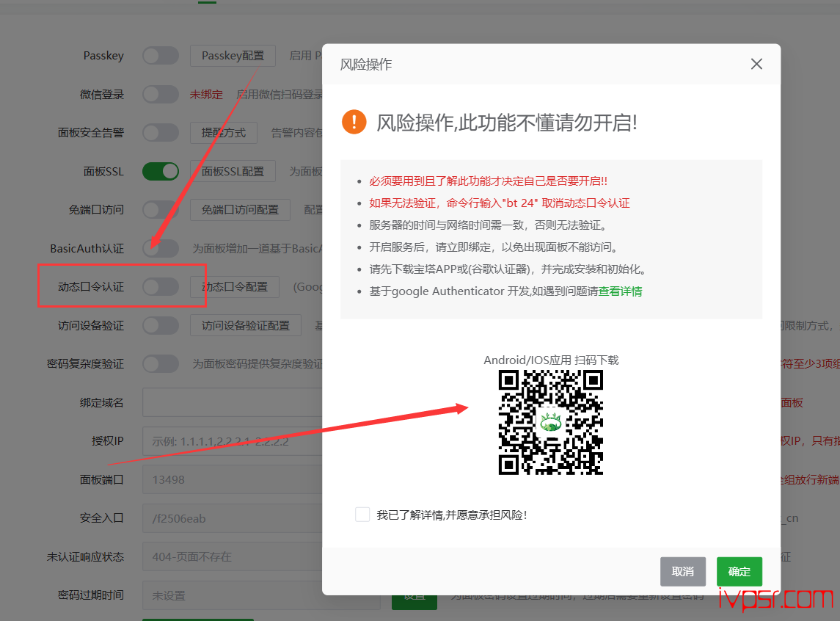Open the Passkey配置 button
Screen dimensions: 840x621
pyautogui.click(x=233, y=56)
